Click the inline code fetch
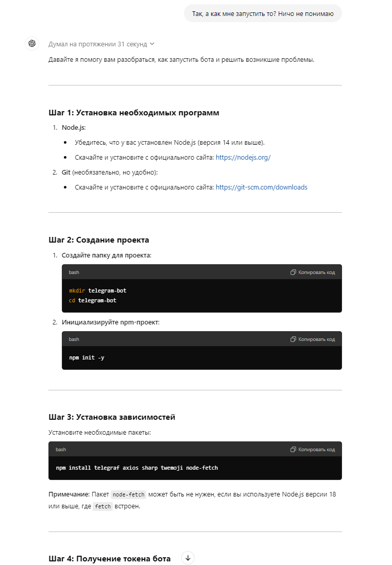Screen dimensions: 392x565 click(x=103, y=506)
